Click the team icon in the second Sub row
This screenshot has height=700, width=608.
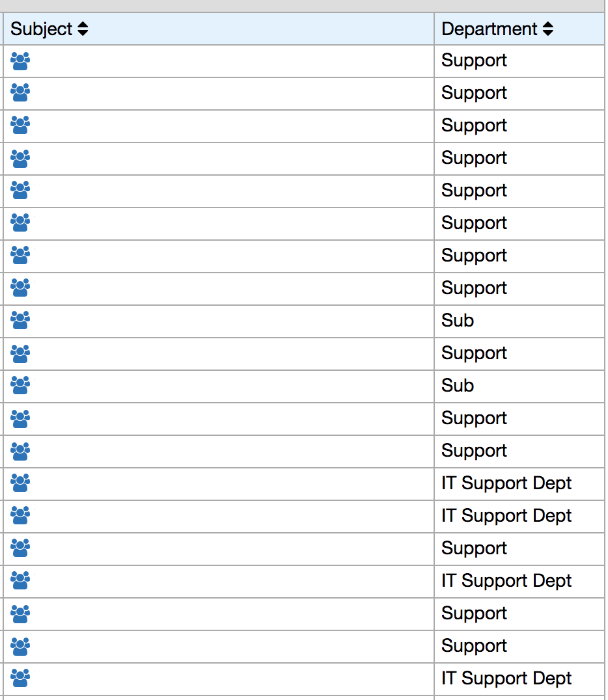(20, 386)
